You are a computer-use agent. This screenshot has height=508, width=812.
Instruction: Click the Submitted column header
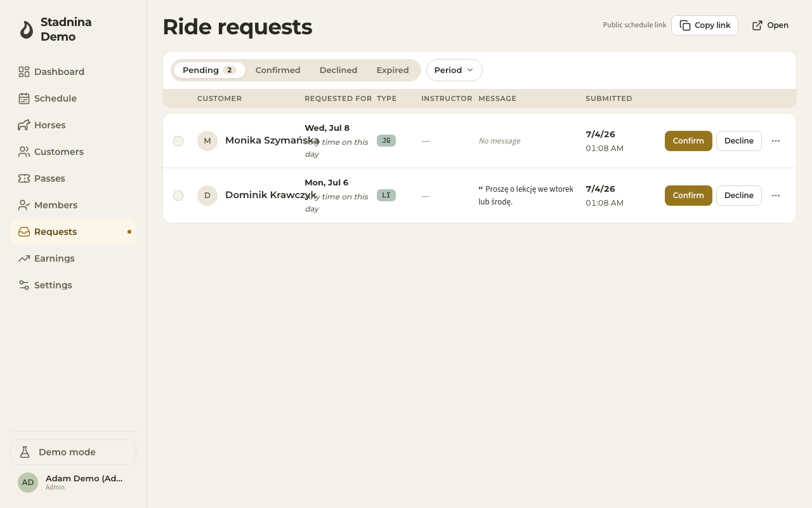point(609,98)
